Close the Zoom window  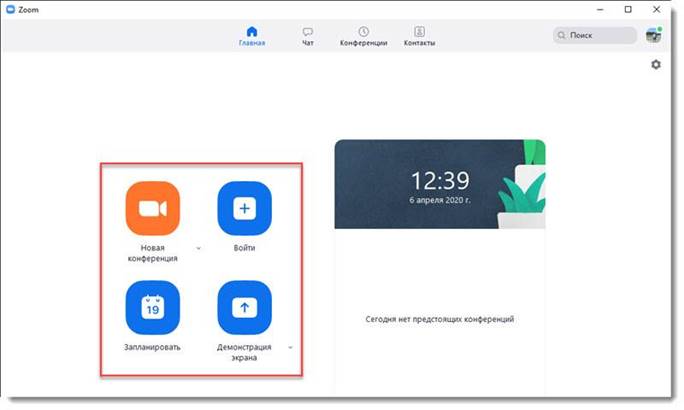(657, 9)
